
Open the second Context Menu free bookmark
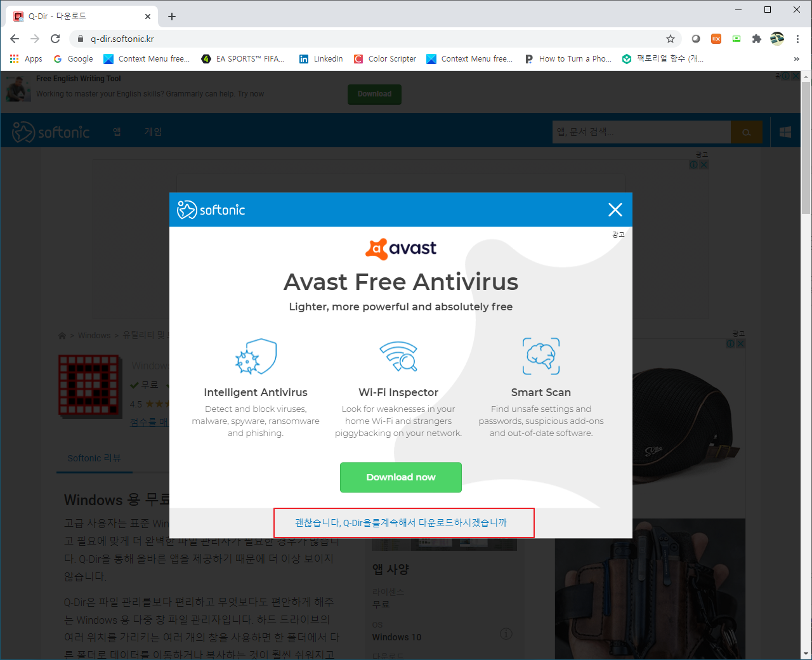coord(469,59)
